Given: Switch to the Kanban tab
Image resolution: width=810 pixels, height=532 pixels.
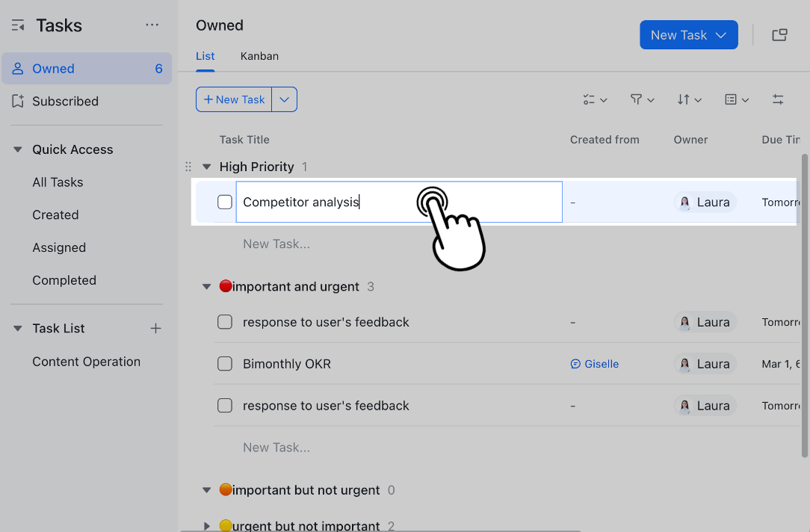Looking at the screenshot, I should click(259, 56).
